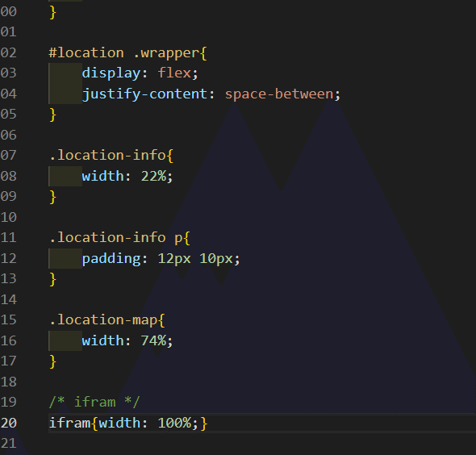Click the 'width' property in .location-map rule
The image size is (476, 455).
point(102,340)
